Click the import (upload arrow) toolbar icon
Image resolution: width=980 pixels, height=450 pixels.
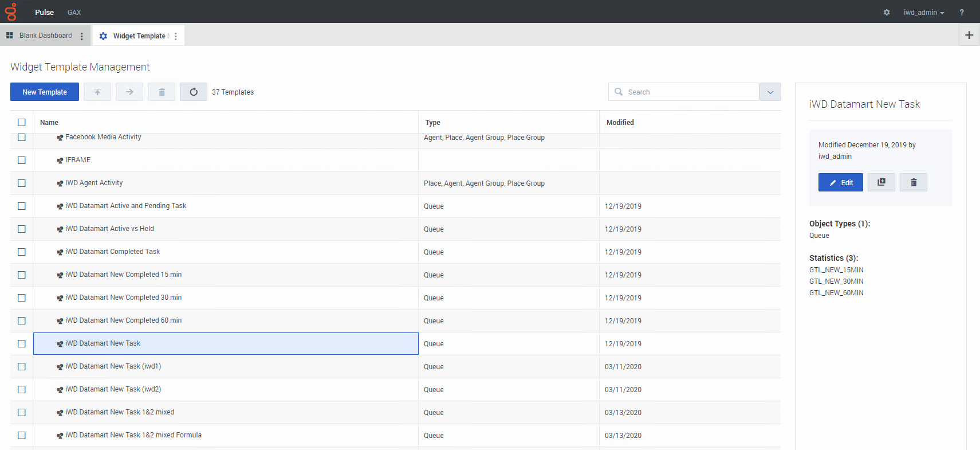click(x=97, y=92)
